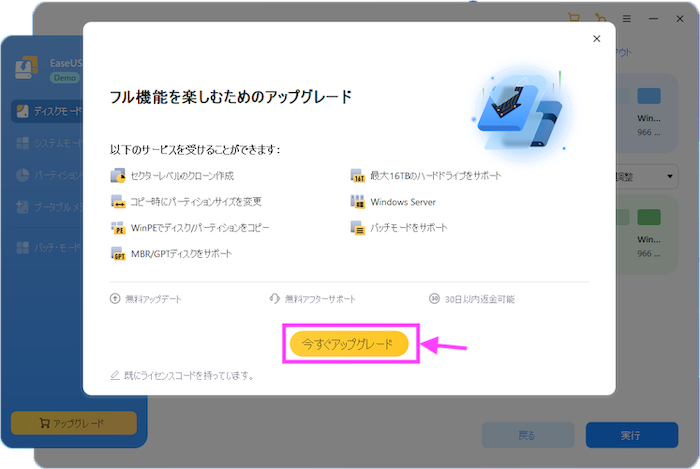Click the Demo badge under EaseUS logo

65,78
